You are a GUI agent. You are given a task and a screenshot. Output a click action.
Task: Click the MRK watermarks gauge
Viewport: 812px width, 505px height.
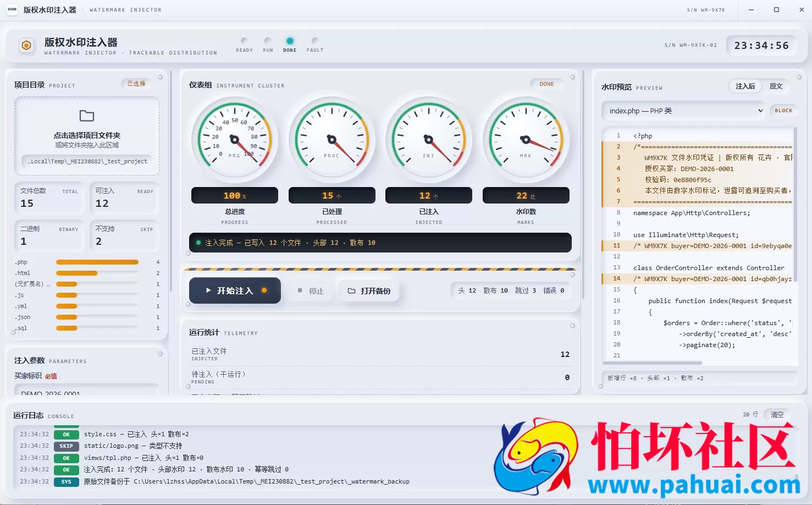pos(526,140)
